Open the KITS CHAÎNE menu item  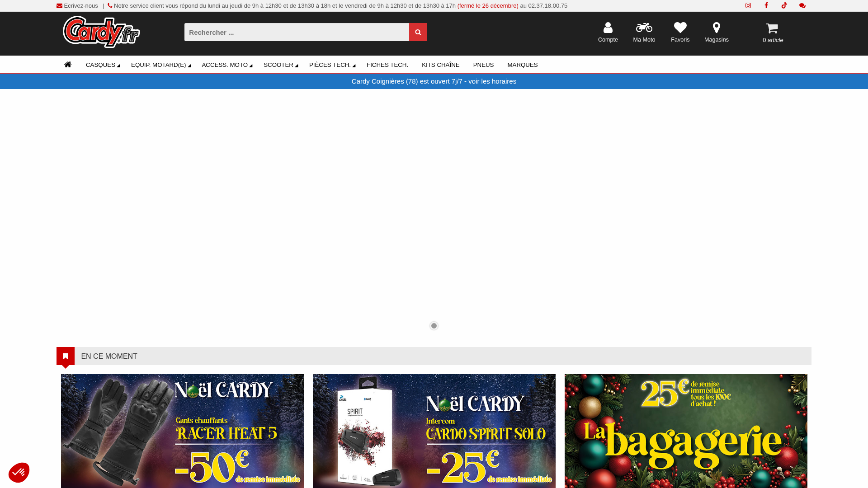point(441,65)
